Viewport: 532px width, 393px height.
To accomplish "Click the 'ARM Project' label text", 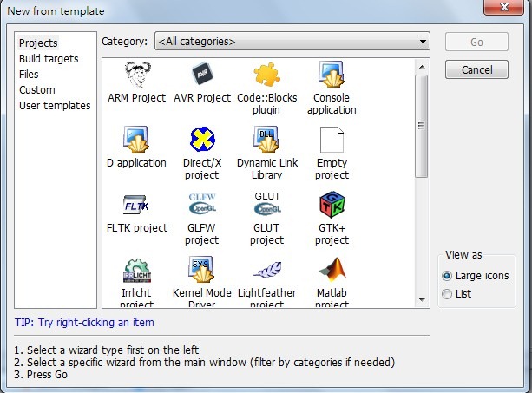I will (x=137, y=98).
